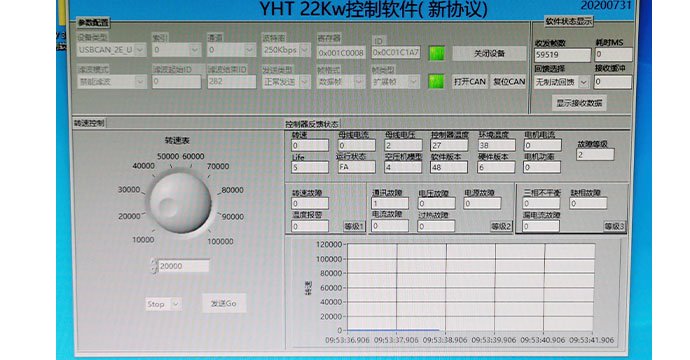690x360 pixels.
Task: Click the 09:53:38.906 time axis label
Action: (445, 340)
